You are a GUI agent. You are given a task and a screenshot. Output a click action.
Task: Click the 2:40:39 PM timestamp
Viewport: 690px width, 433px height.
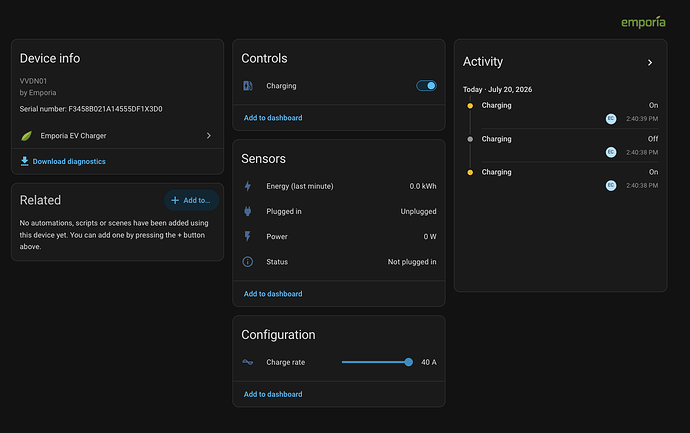tap(642, 119)
